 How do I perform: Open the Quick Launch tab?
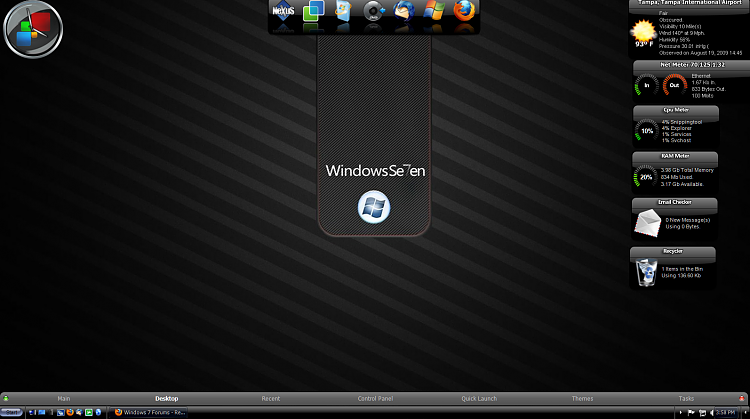coord(479,398)
